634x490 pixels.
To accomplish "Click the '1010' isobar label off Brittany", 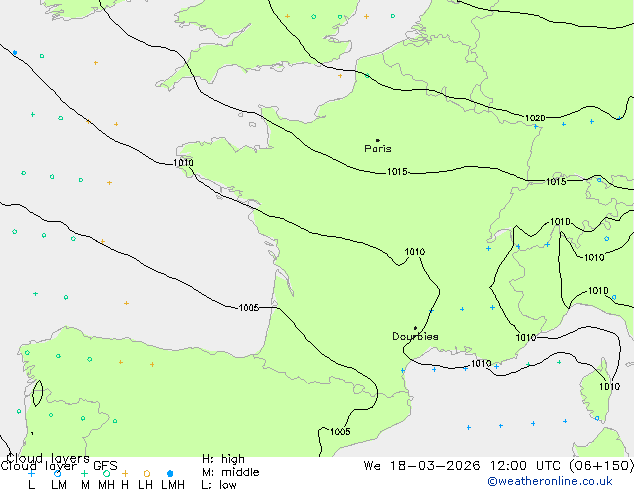I will pos(183,163).
